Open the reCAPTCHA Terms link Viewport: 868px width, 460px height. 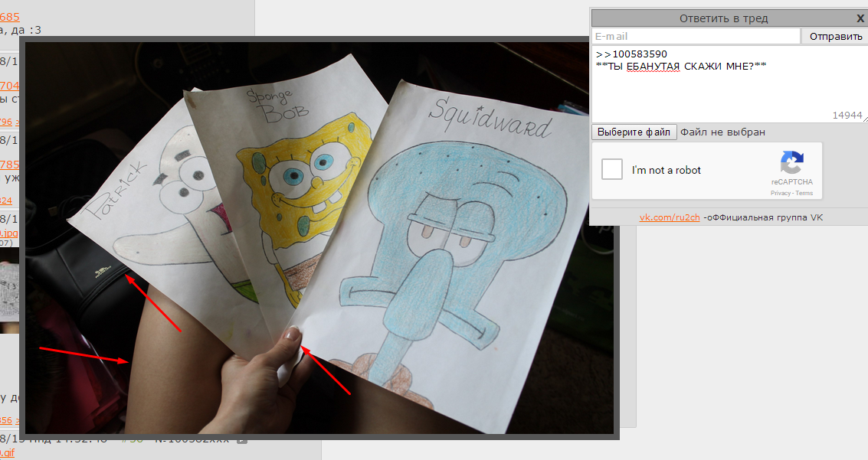pyautogui.click(x=804, y=193)
